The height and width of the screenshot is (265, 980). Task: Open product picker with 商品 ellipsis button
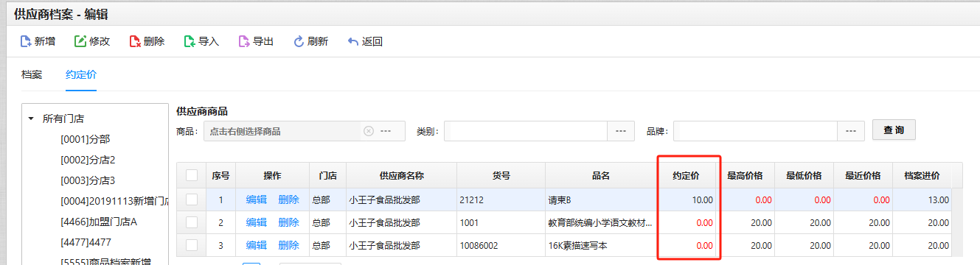pos(386,131)
